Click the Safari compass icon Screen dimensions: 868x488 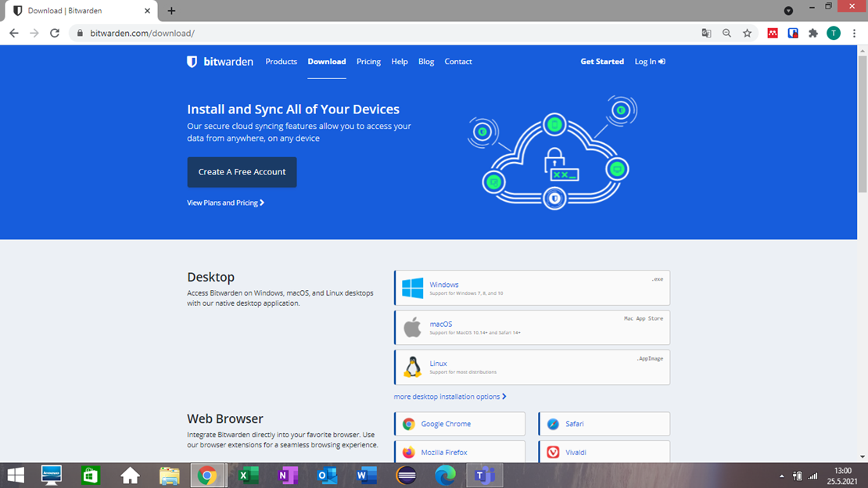click(x=553, y=424)
